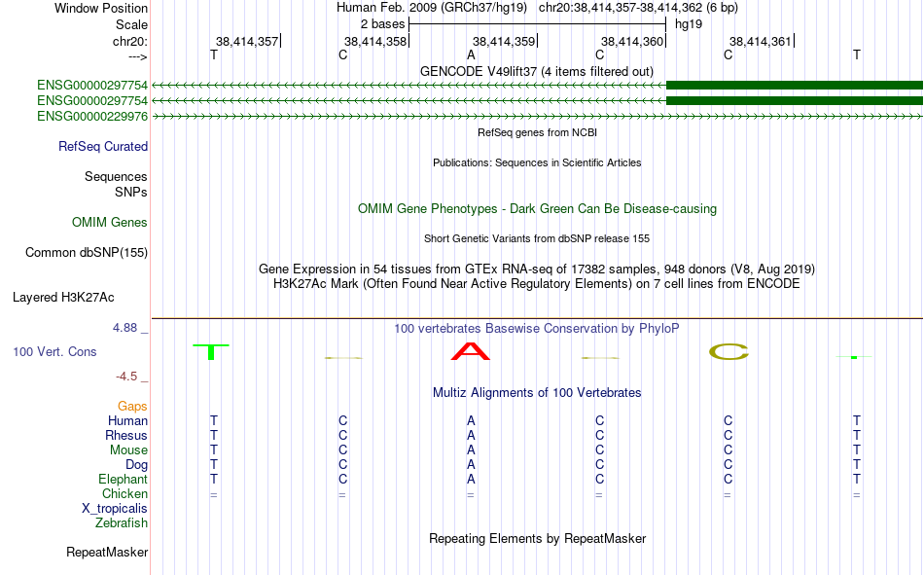Select the Zebrafish alignment row label
This screenshot has width=924, height=575.
tap(122, 522)
